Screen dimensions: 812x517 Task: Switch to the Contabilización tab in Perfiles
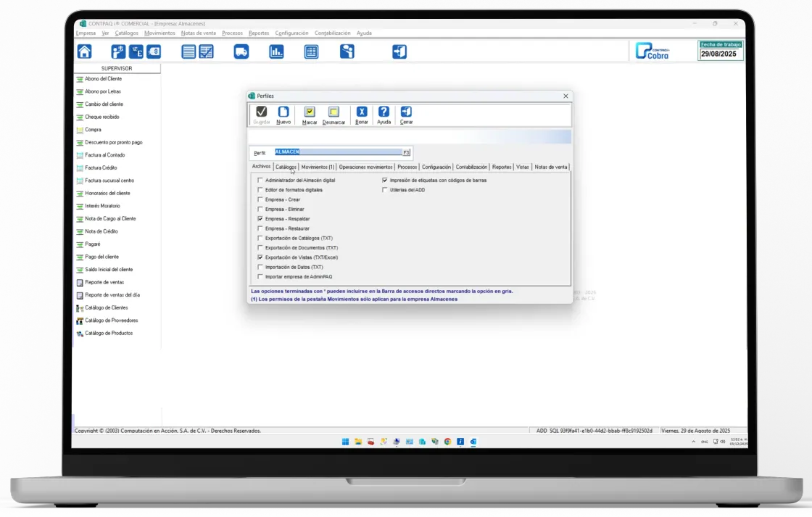click(x=471, y=167)
